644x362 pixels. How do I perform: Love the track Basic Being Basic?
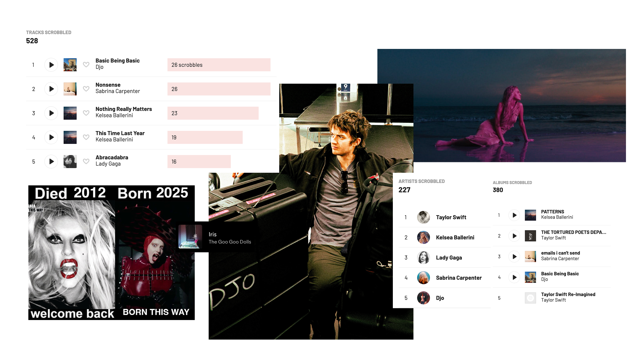(x=86, y=65)
